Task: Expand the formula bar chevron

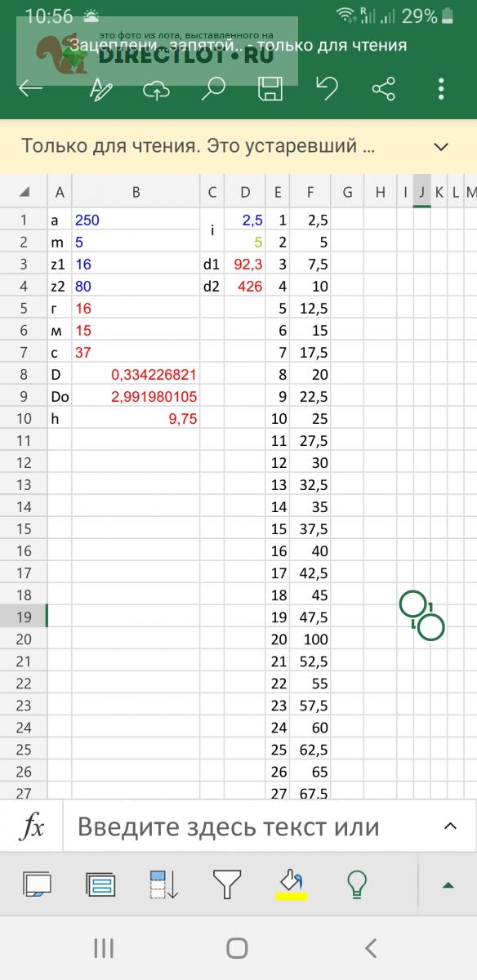Action: click(x=450, y=826)
